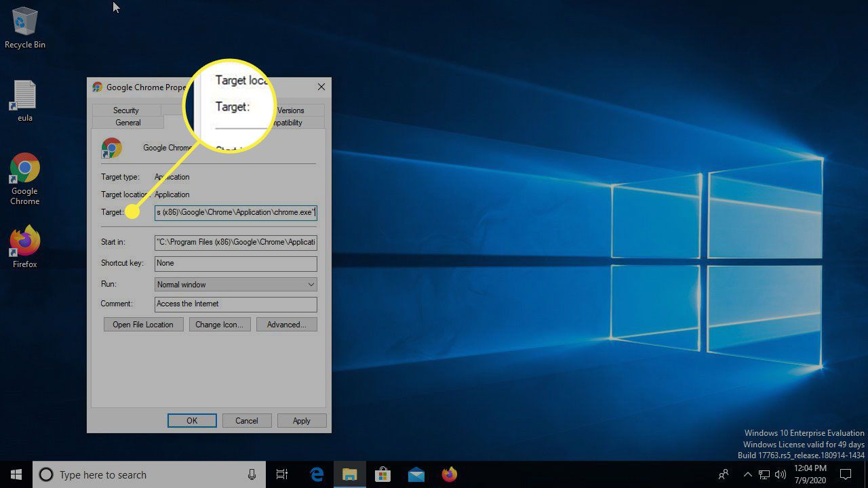Click the Type here to search box

[x=148, y=474]
